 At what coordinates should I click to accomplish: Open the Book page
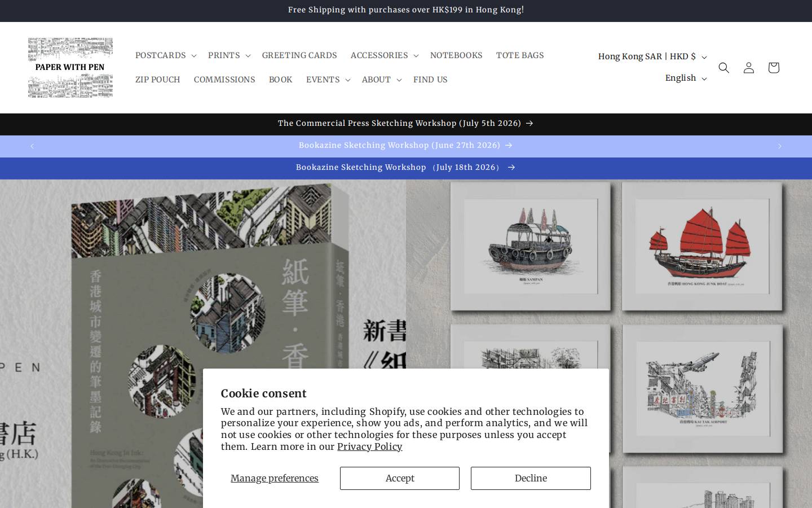click(281, 80)
